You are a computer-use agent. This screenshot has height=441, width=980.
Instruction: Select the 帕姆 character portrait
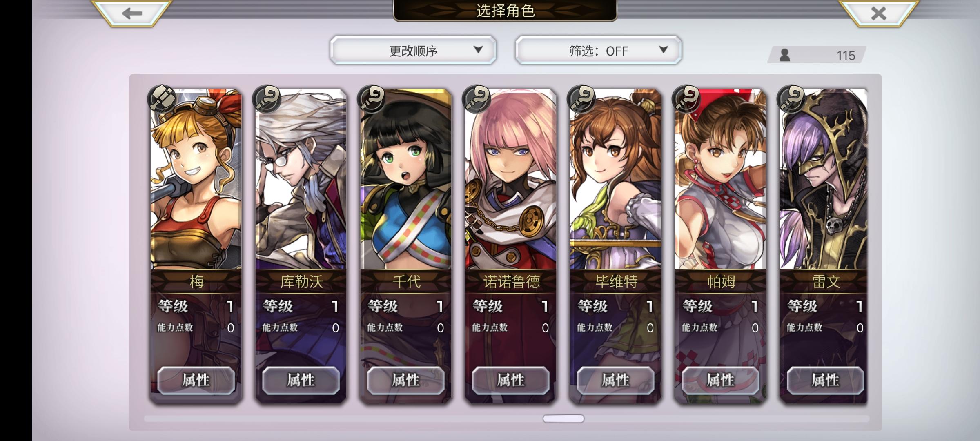(x=721, y=180)
